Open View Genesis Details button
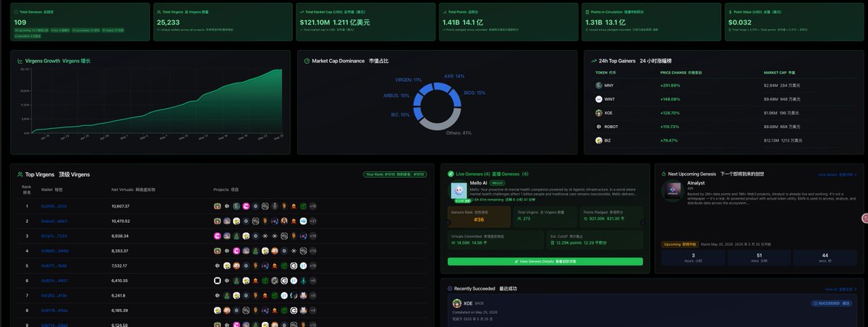The width and height of the screenshot is (868, 327). click(545, 261)
